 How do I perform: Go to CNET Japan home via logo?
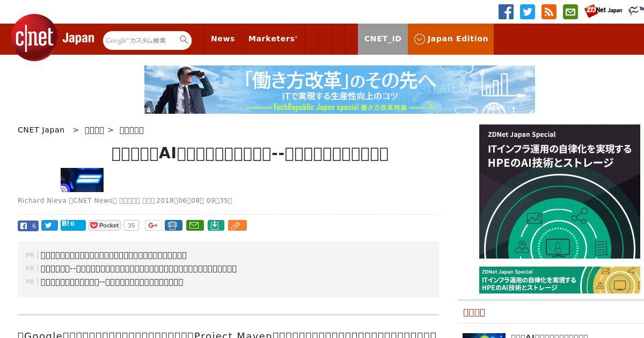[53, 38]
